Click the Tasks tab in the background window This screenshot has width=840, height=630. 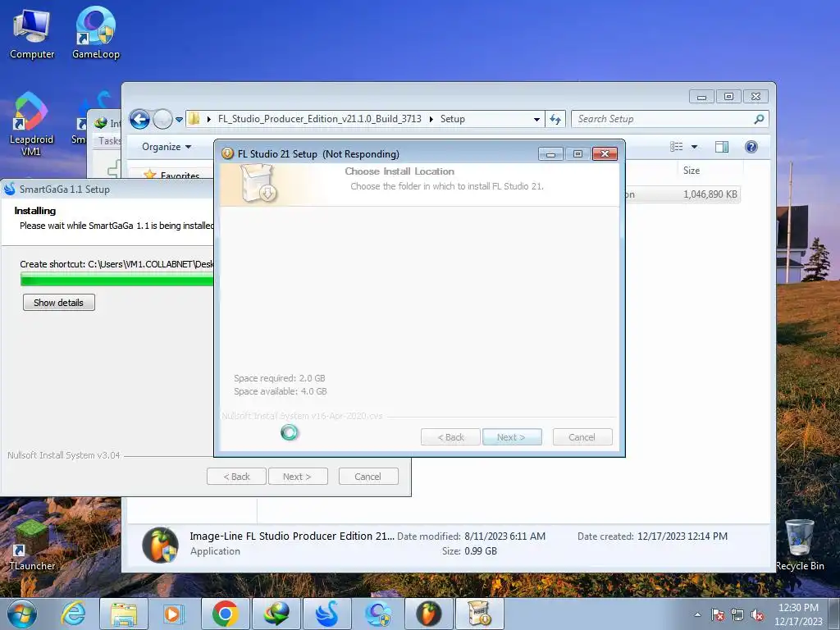[x=109, y=141]
